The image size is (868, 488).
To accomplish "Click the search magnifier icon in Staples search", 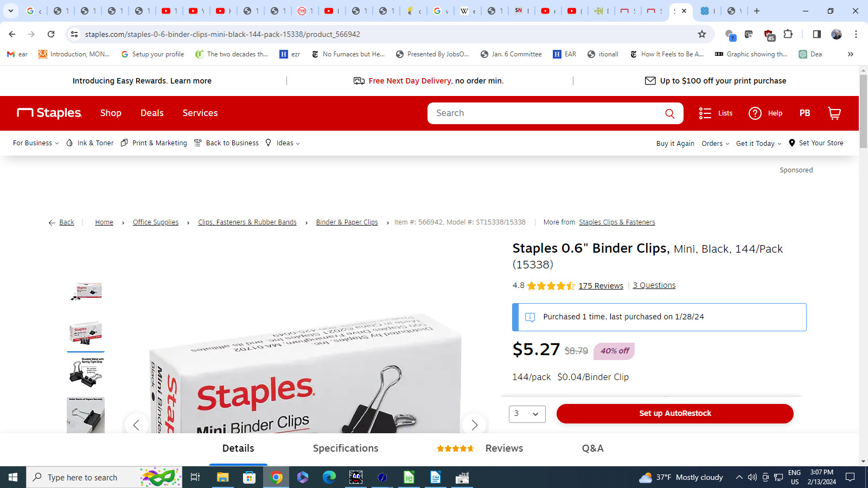I will 669,113.
